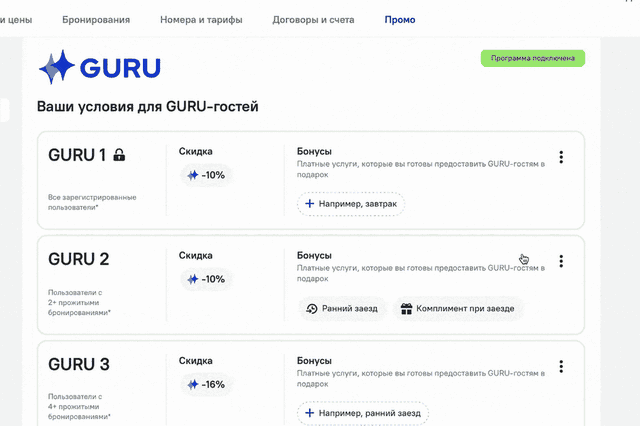Click the GURU logo

[100, 67]
